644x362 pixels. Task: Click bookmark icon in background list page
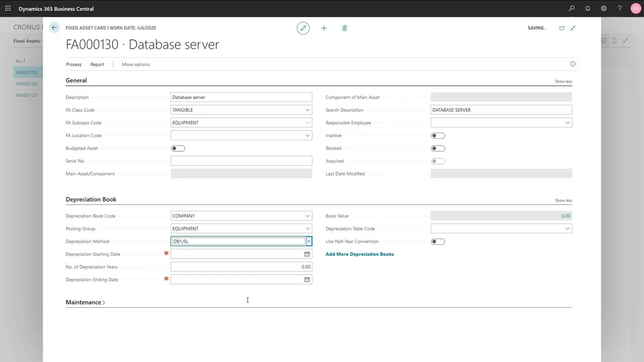pos(614,41)
